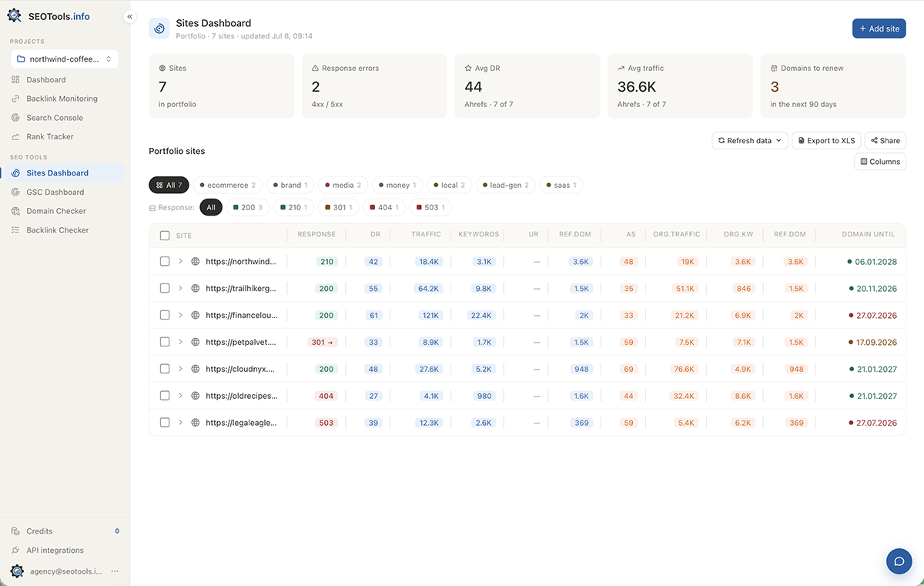Open the Refresh data dropdown
The width and height of the screenshot is (924, 586).
point(749,141)
